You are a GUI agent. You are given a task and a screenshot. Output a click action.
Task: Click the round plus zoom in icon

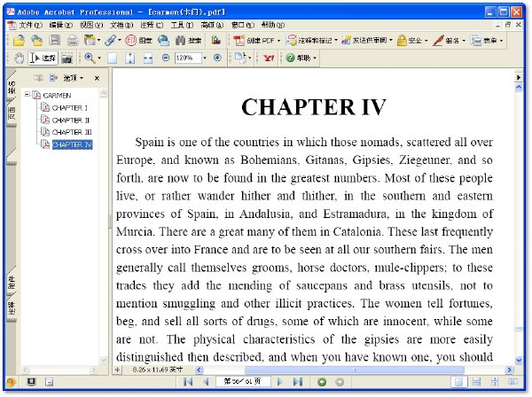point(217,58)
